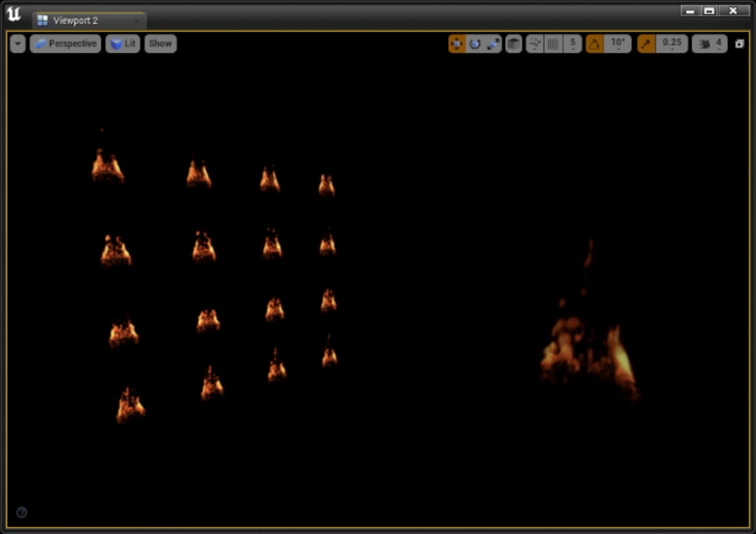Toggle surface snapping icon
This screenshot has width=756, height=534.
click(x=535, y=43)
